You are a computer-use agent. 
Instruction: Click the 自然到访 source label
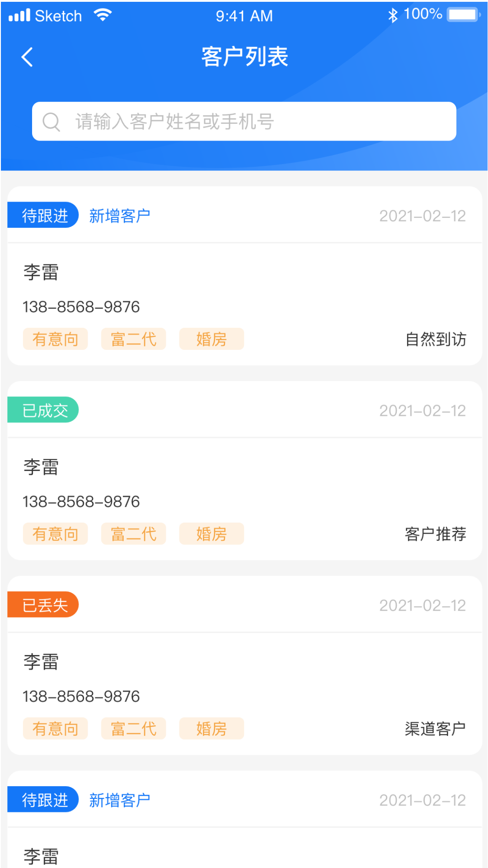click(436, 339)
